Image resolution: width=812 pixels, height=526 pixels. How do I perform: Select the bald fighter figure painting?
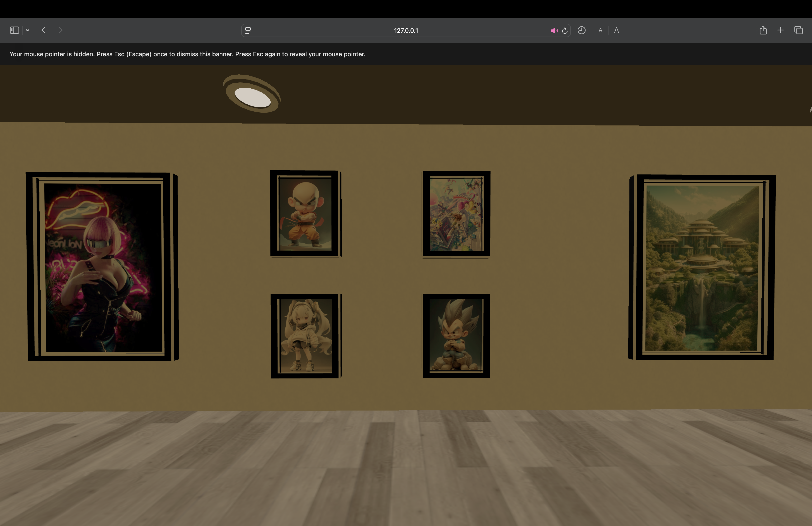pyautogui.click(x=305, y=214)
